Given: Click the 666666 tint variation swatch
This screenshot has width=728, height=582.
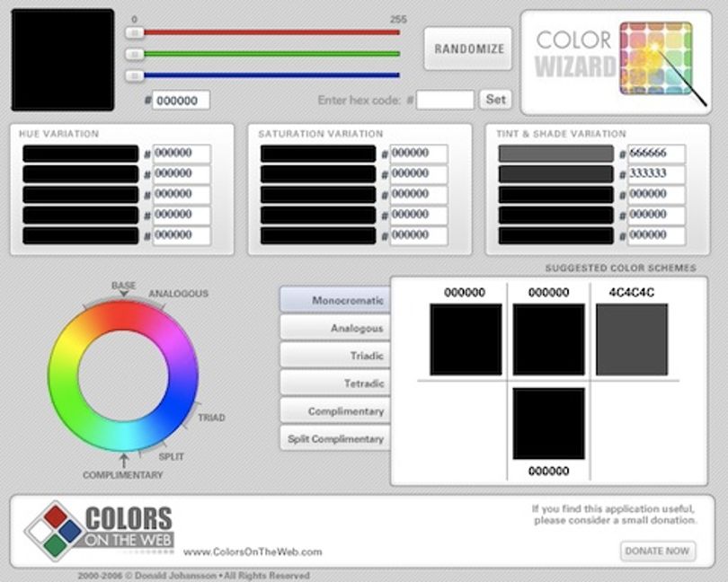Looking at the screenshot, I should coord(555,154).
